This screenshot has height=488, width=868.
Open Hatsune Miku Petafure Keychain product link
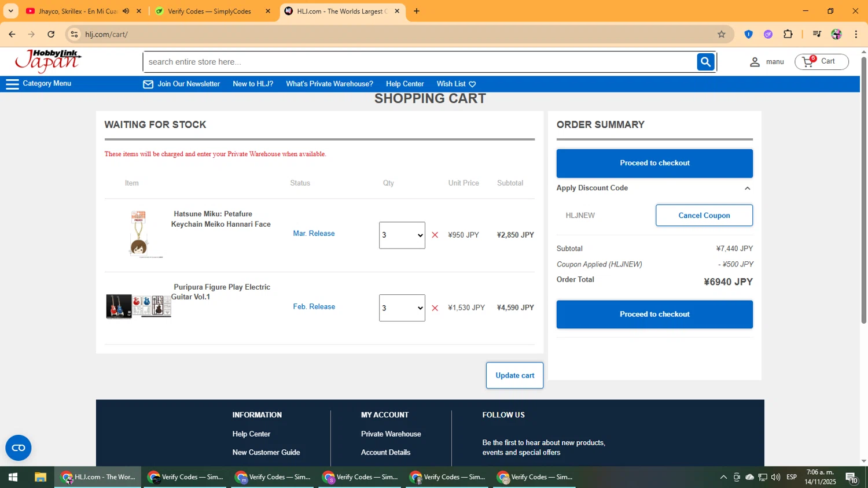pyautogui.click(x=220, y=219)
